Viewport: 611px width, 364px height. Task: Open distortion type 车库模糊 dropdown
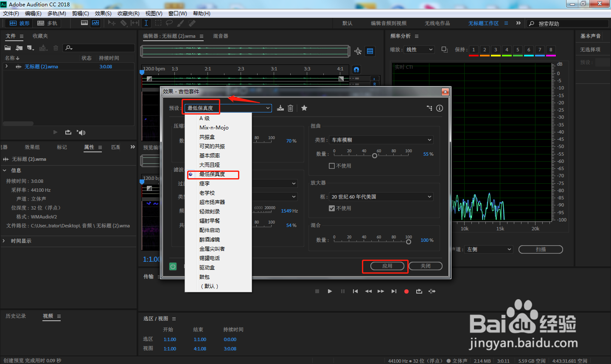(x=381, y=140)
